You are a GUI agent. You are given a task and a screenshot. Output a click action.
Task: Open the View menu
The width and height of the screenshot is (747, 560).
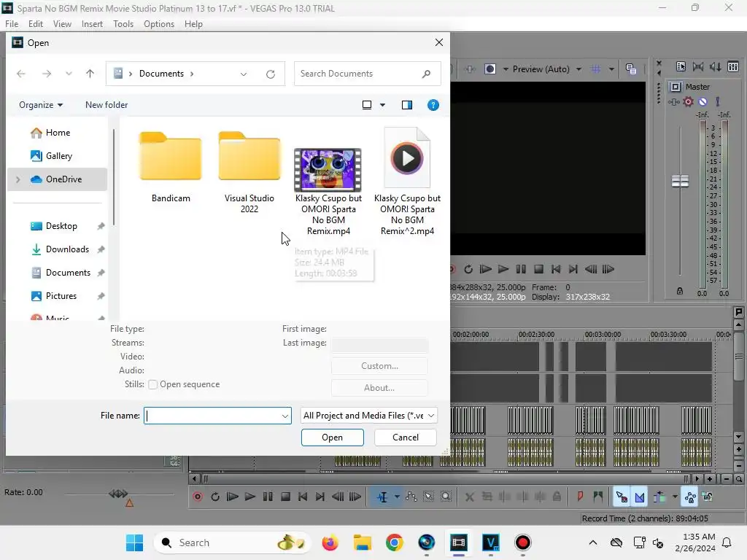coord(62,24)
